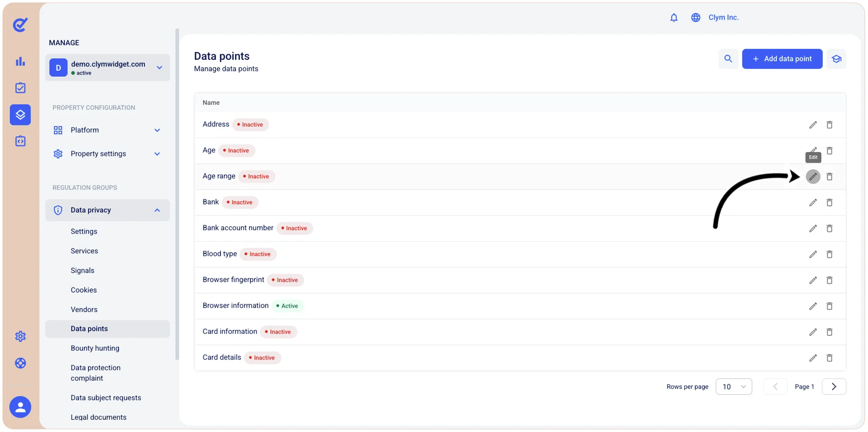This screenshot has width=868, height=432.
Task: Open the user profile avatar
Action: pos(20,407)
